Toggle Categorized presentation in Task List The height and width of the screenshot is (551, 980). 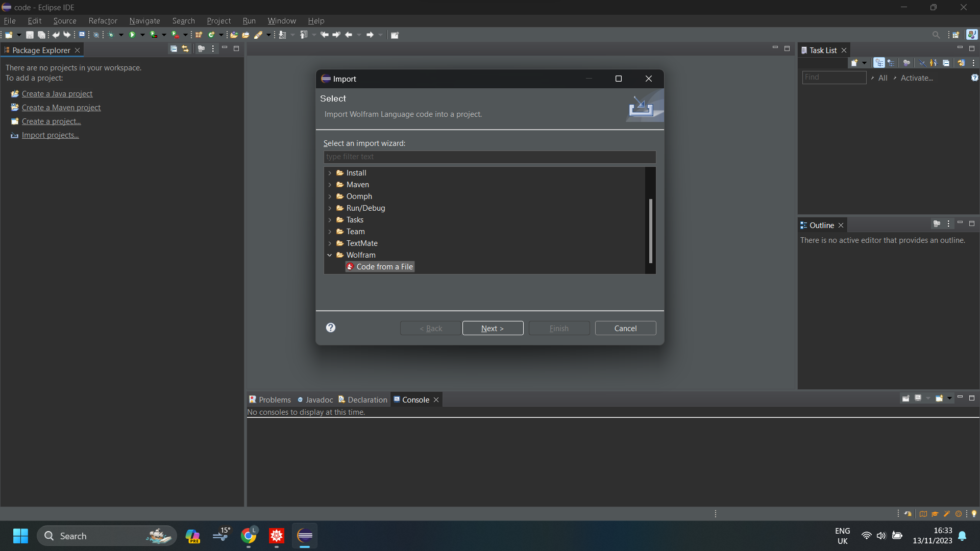(879, 63)
